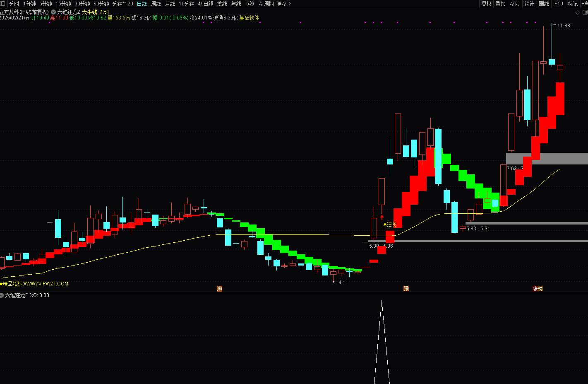Select the 45日线 period tab
The height and width of the screenshot is (384, 588).
206,4
